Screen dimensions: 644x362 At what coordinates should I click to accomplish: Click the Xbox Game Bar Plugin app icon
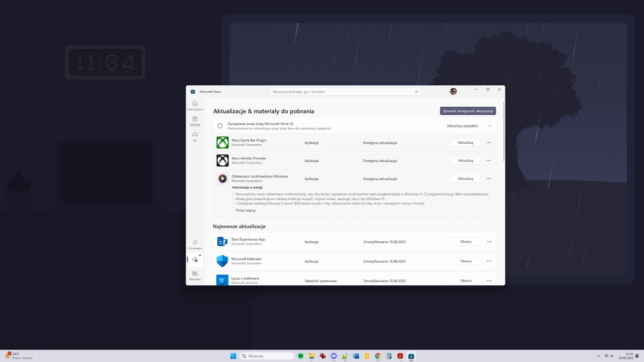223,142
